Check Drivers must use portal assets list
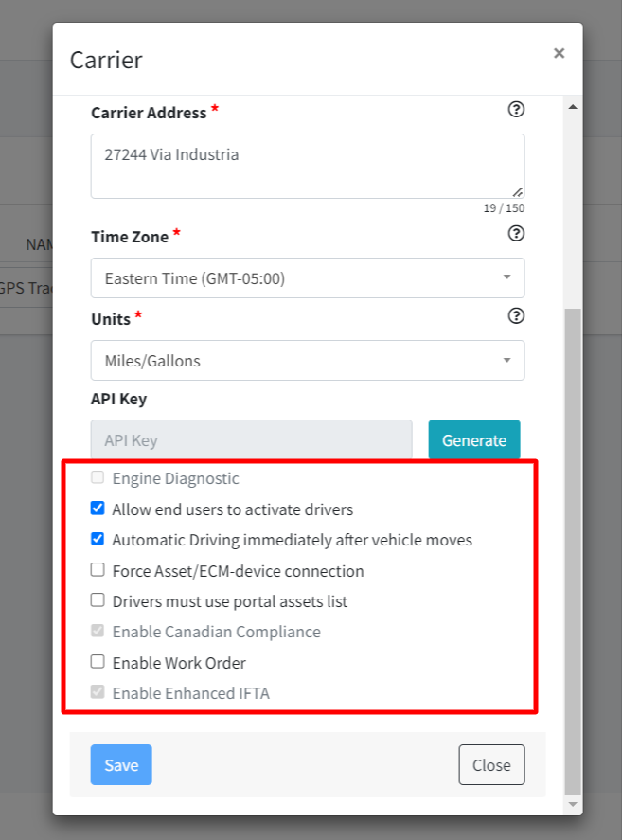The width and height of the screenshot is (622, 840). click(x=98, y=600)
